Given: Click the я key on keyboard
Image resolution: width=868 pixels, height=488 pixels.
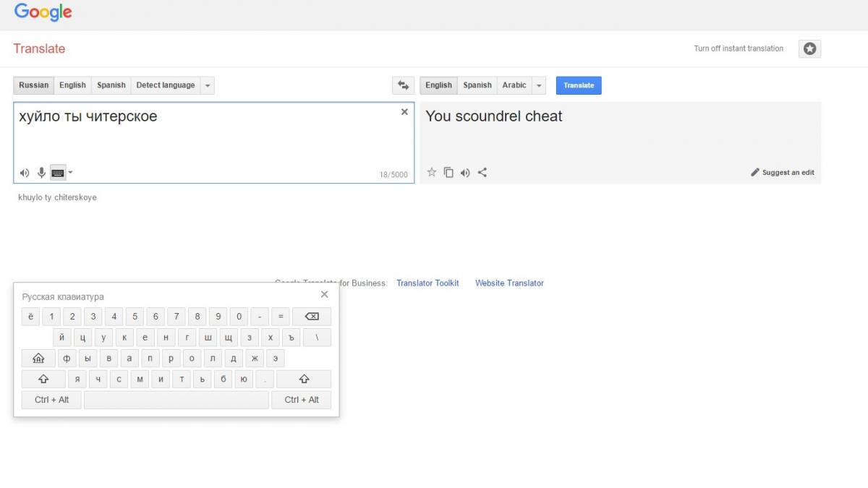Looking at the screenshot, I should 77,379.
